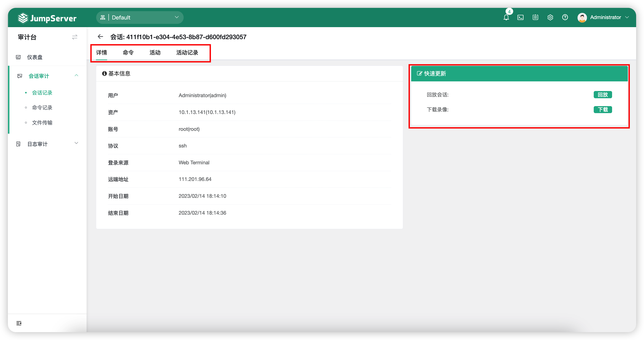Open the Default organization dropdown

[x=140, y=18]
